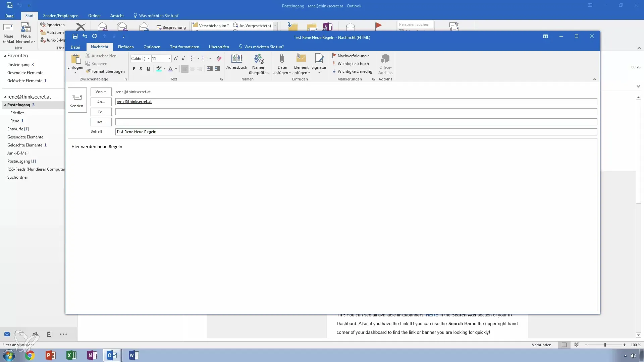Align text right

tap(200, 69)
